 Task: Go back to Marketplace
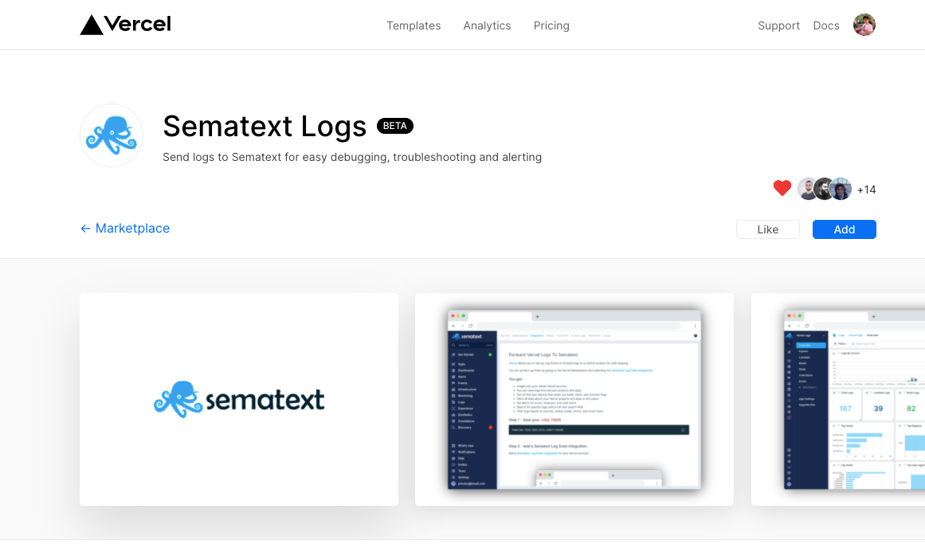click(125, 229)
